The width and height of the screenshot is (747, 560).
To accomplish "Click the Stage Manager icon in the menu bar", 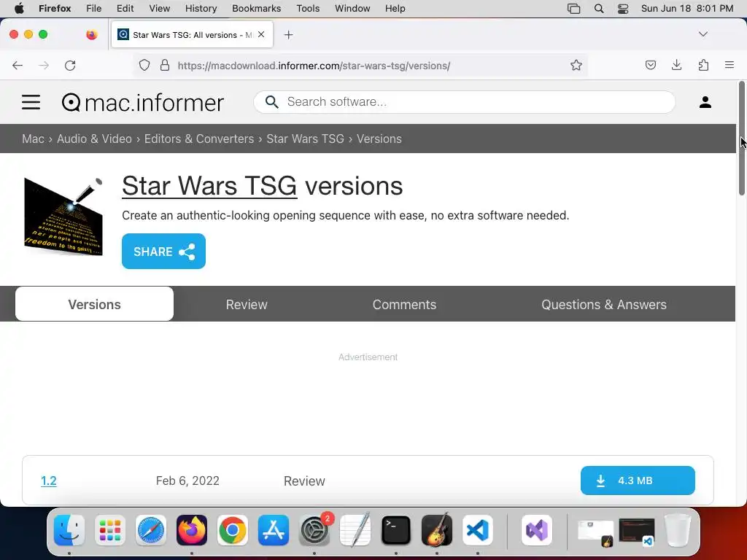I will (x=573, y=8).
